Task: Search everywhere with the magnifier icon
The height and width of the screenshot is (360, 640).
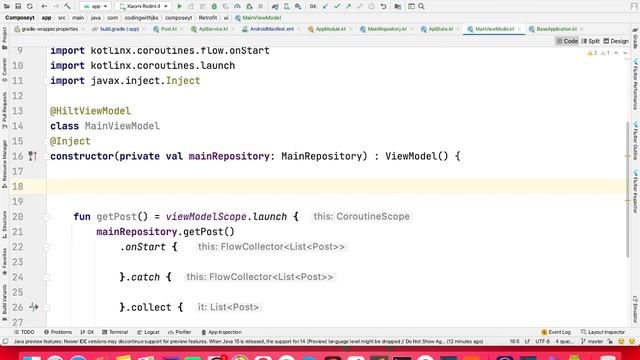Action: point(421,7)
